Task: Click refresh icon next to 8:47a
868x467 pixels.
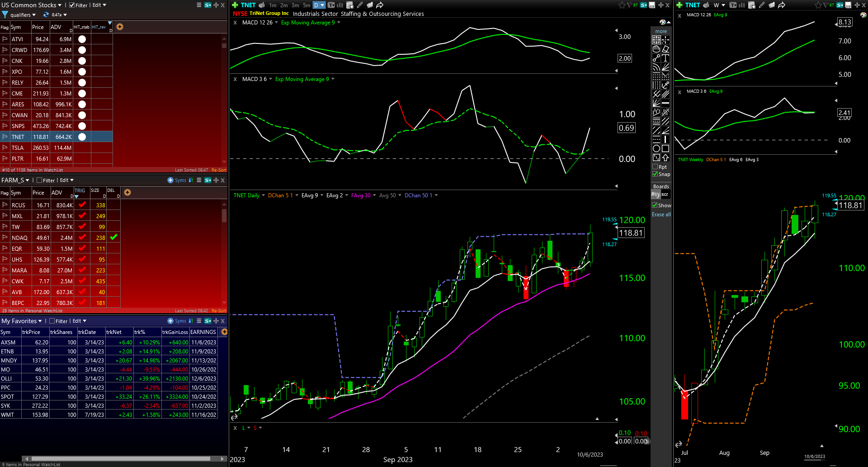Action: click(x=46, y=15)
